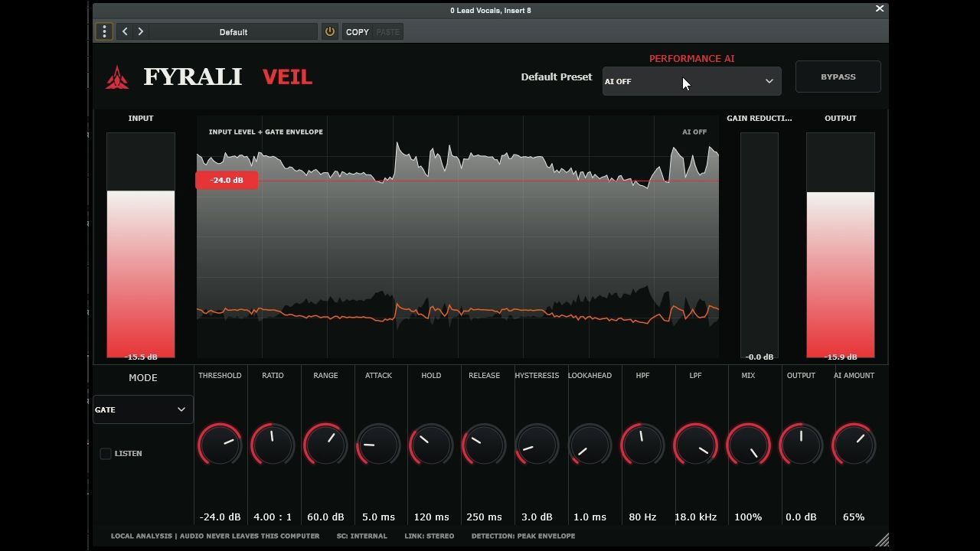Click the DETECTION: PEAK ENVELOPE status entry

(x=523, y=536)
